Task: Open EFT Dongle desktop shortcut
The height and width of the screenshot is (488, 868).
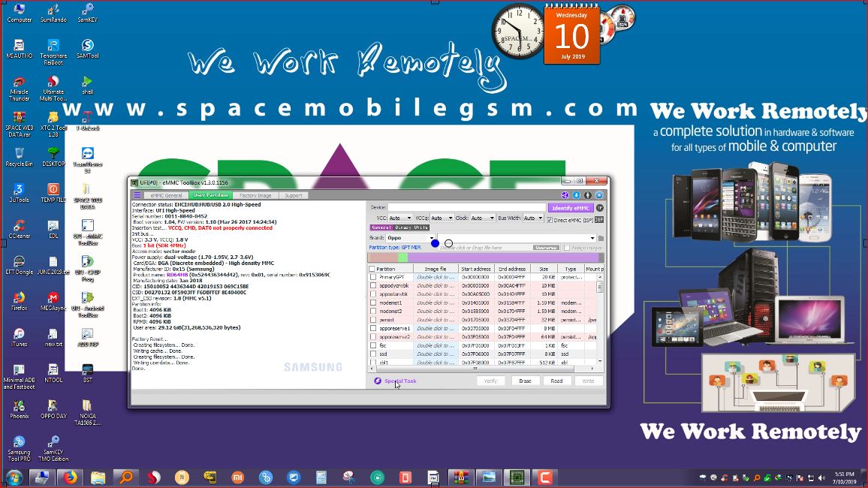Action: tap(19, 265)
